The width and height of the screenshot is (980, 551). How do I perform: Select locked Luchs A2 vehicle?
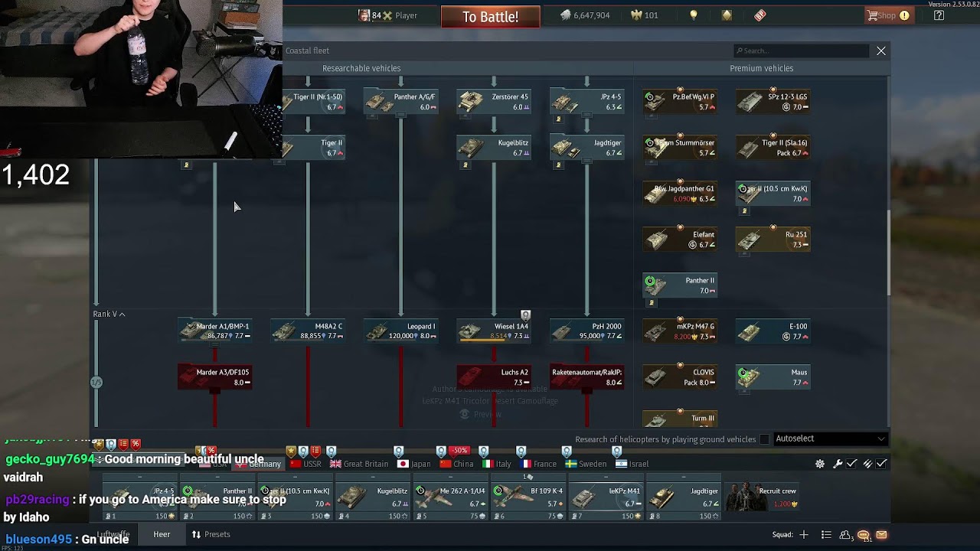(x=494, y=377)
